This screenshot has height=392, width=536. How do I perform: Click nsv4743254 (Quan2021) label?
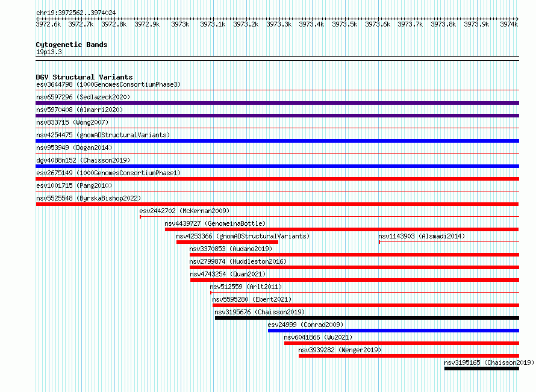click(228, 274)
